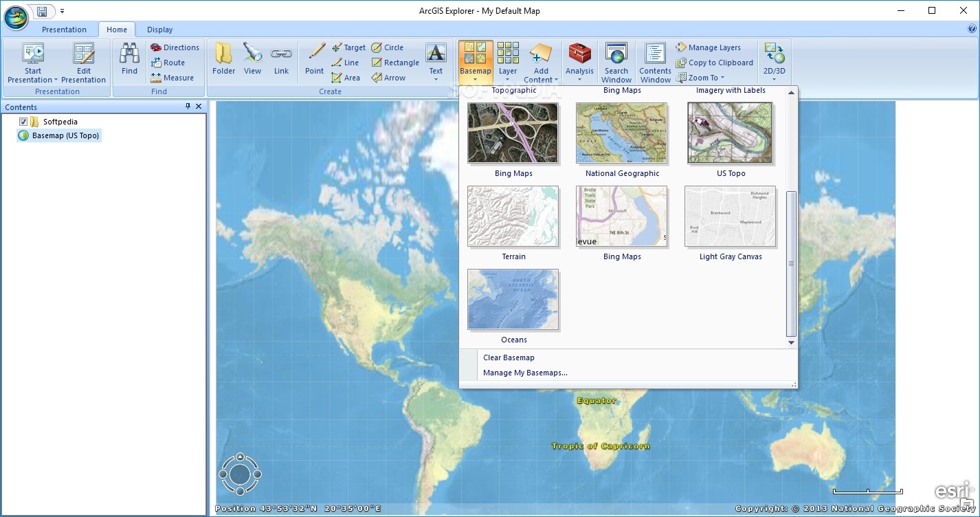Pick the Light Gray Canvas basemap thumbnail
980x517 pixels.
coord(730,217)
